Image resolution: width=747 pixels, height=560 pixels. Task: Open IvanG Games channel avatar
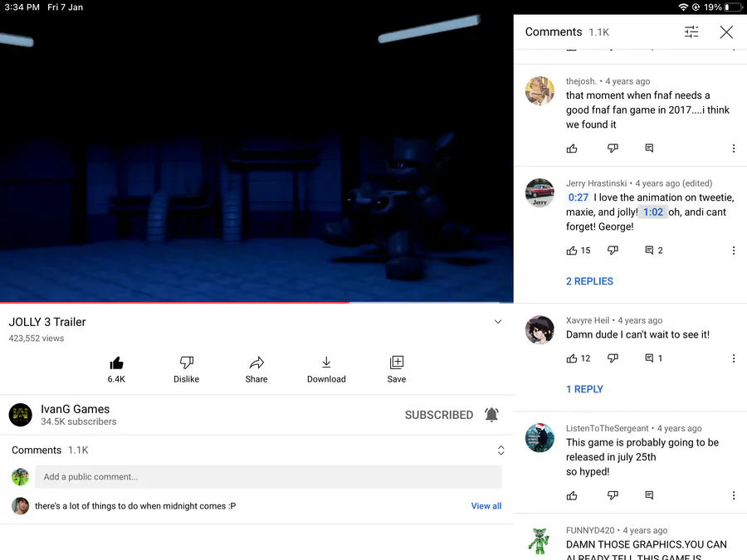(x=21, y=415)
